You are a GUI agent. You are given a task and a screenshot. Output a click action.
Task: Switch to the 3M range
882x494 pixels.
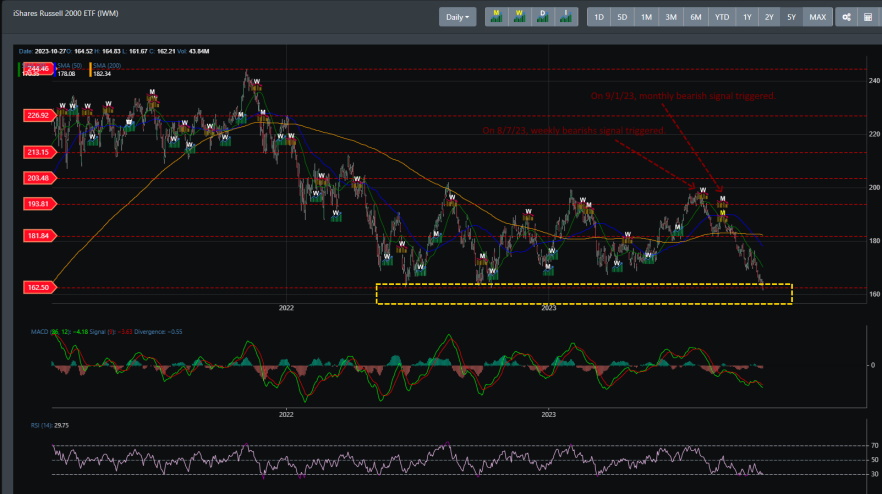671,17
